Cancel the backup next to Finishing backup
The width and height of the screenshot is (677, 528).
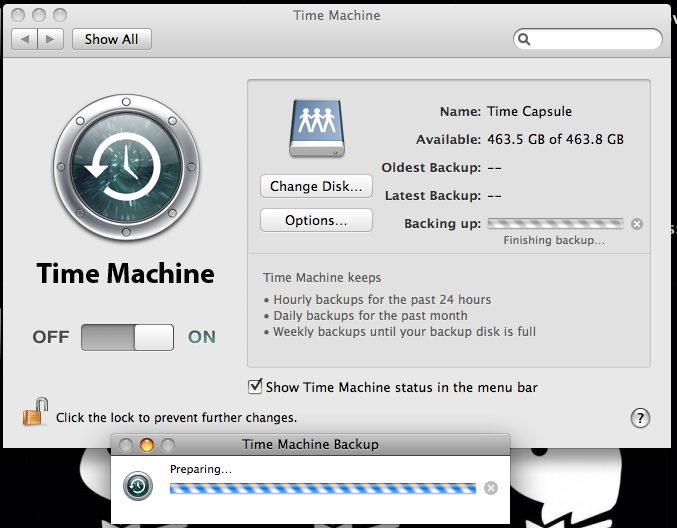(637, 224)
